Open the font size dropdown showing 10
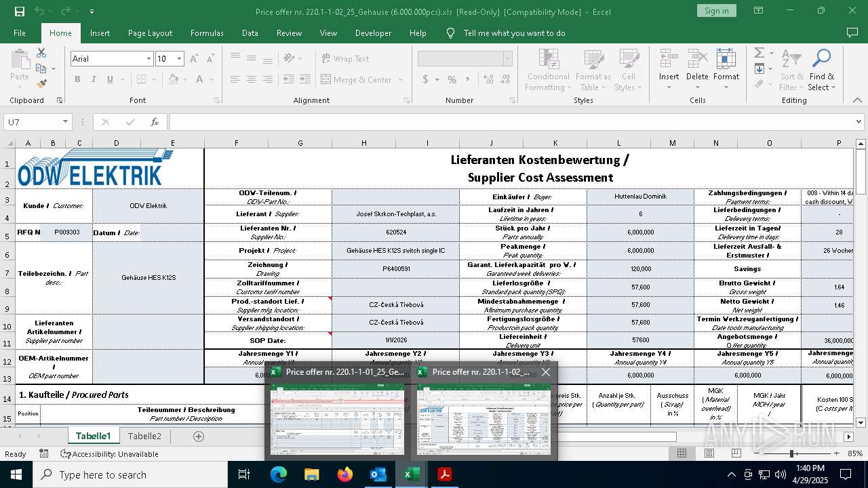 point(179,59)
